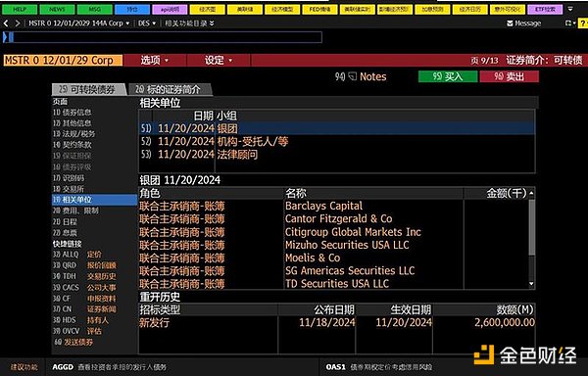Open the 设定 menu
Screen dimensions: 588x376
pos(219,60)
